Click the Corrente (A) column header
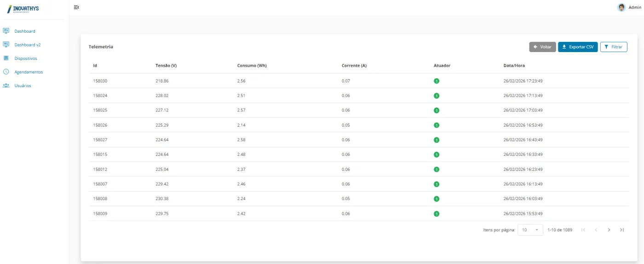This screenshot has width=644, height=264. point(354,65)
